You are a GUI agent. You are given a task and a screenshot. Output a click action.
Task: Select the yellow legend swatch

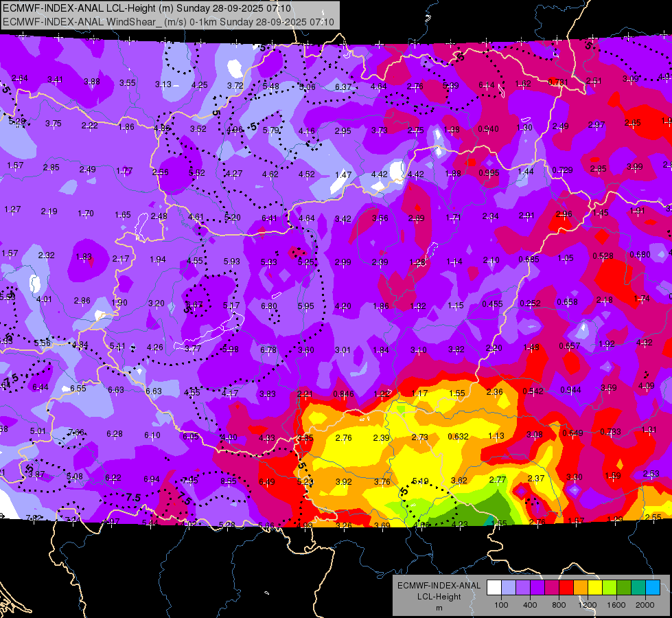(595, 588)
